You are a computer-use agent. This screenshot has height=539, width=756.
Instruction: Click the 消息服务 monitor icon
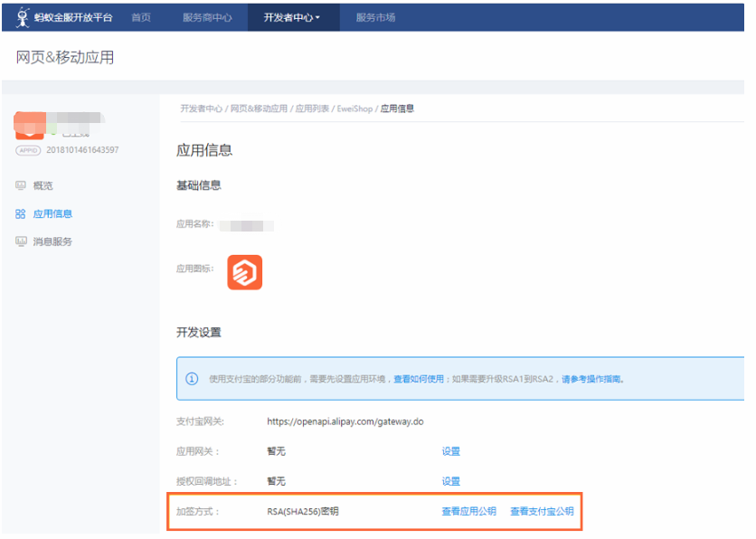pyautogui.click(x=21, y=241)
